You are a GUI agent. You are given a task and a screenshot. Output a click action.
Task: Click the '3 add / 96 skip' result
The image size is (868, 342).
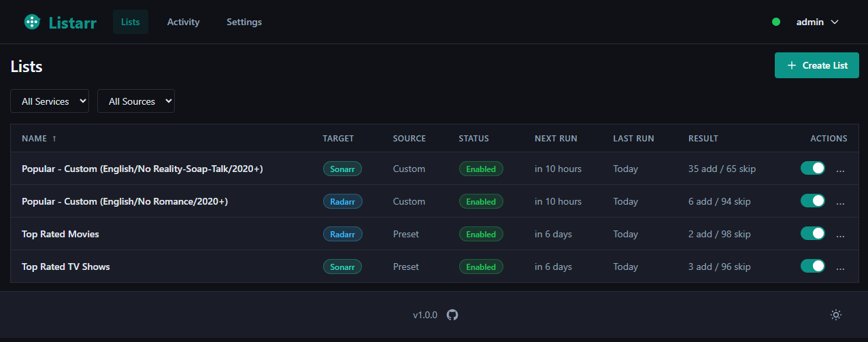pos(720,267)
